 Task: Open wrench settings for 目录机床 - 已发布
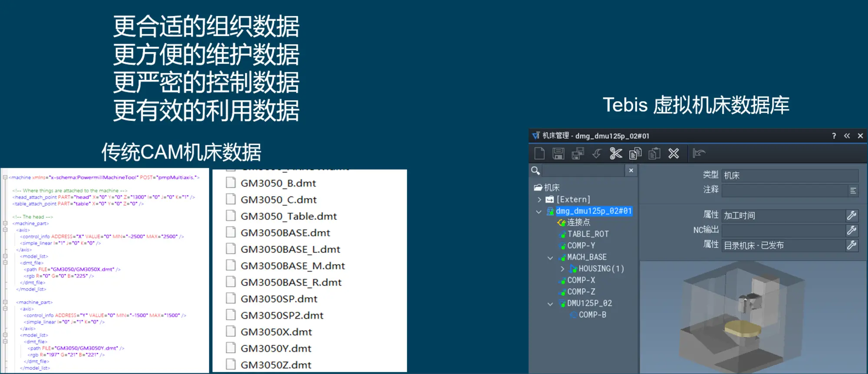click(852, 245)
